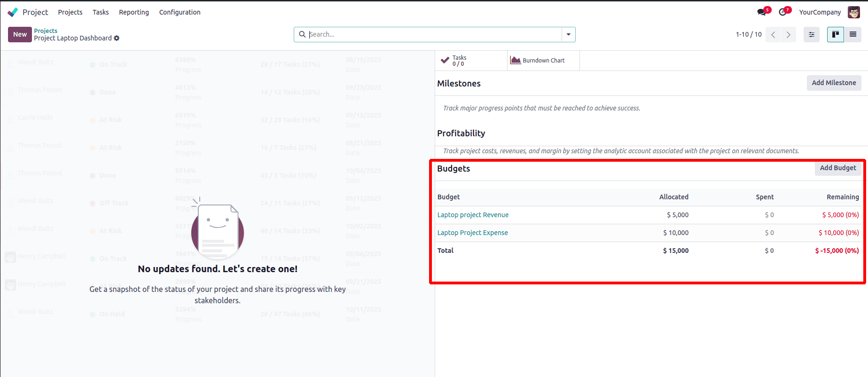Open the activities clock icon
The width and height of the screenshot is (868, 377).
point(783,12)
